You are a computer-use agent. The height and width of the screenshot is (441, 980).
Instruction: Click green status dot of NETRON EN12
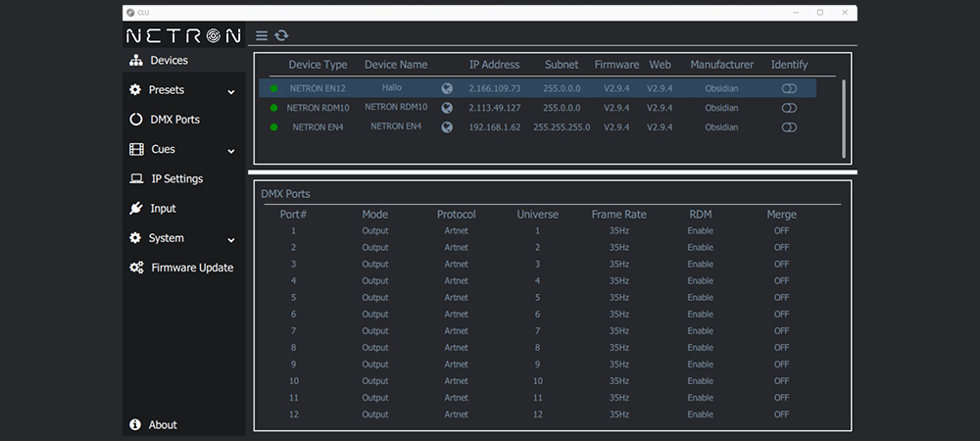click(x=273, y=89)
